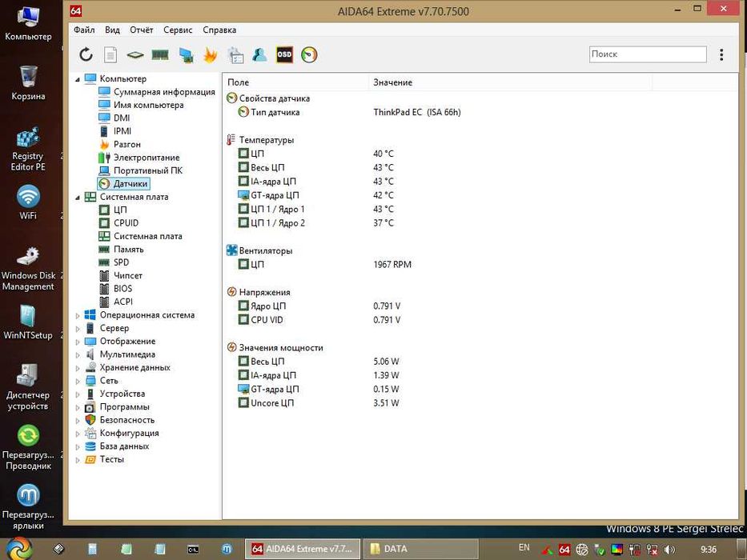Select Безопасность in the tree

[127, 420]
